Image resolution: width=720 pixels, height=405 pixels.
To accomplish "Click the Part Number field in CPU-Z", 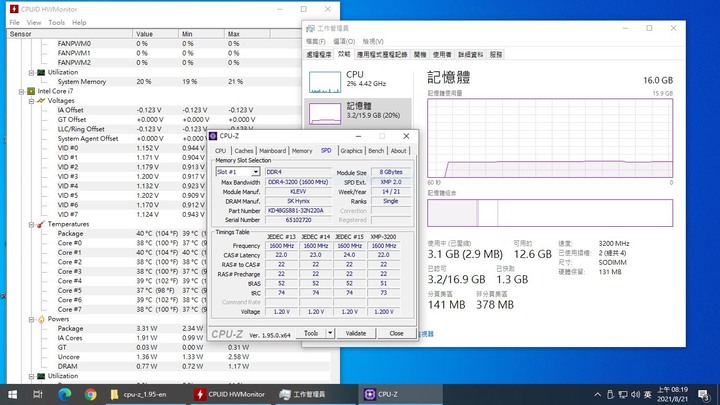I will click(298, 211).
